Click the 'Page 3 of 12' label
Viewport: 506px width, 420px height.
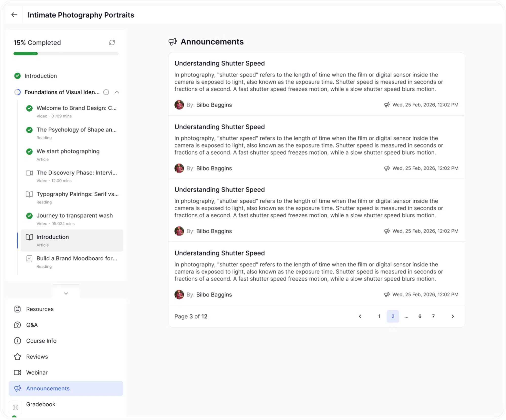pos(191,317)
